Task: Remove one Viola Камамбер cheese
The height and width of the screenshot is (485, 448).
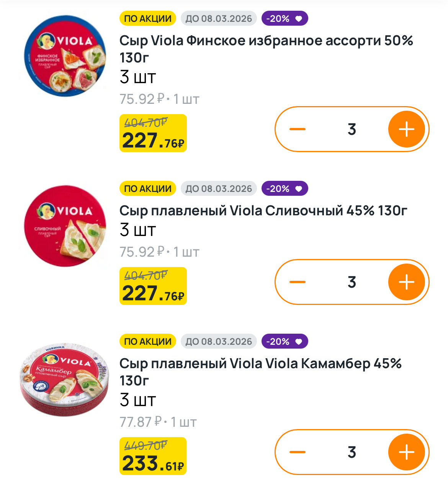Action: 298,452
